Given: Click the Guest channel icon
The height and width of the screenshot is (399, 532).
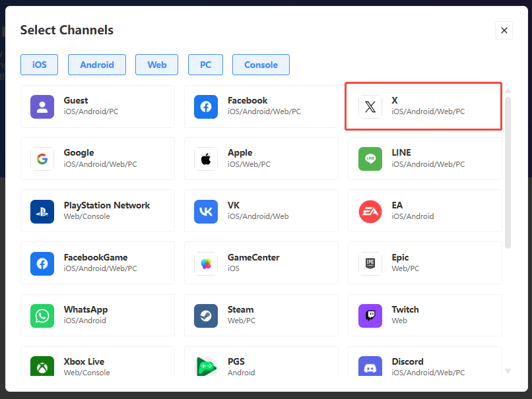Looking at the screenshot, I should point(42,106).
